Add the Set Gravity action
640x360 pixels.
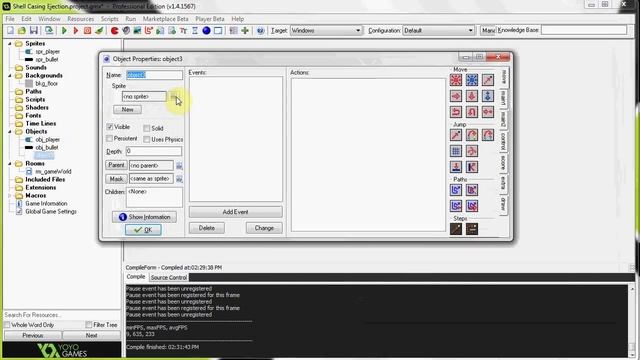click(488, 96)
